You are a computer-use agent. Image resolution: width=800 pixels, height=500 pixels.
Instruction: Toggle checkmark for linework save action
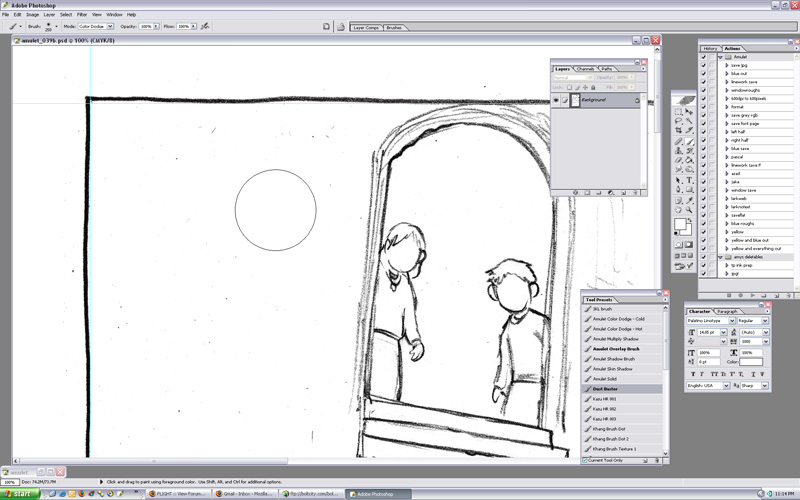(x=704, y=82)
